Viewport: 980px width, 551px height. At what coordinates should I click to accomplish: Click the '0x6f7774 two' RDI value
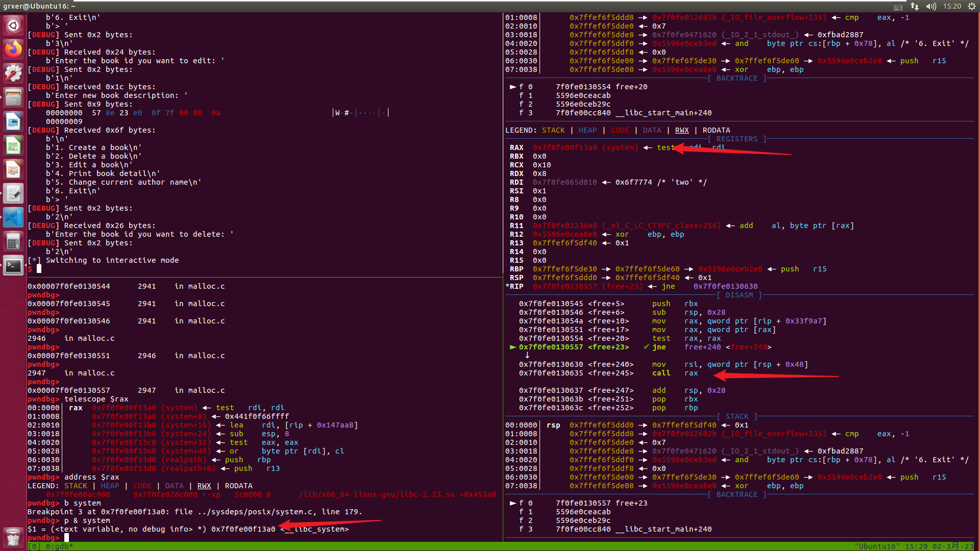[661, 182]
